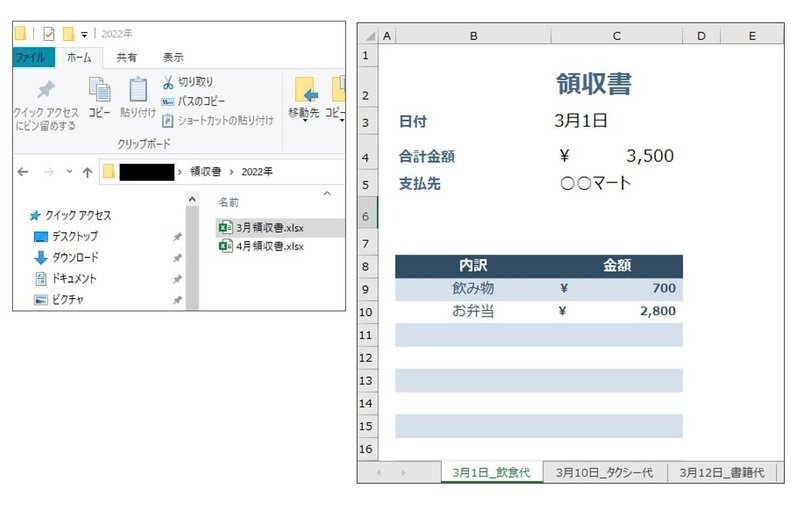Click the 名前 column header
Image resolution: width=800 pixels, height=516 pixels.
tap(229, 203)
